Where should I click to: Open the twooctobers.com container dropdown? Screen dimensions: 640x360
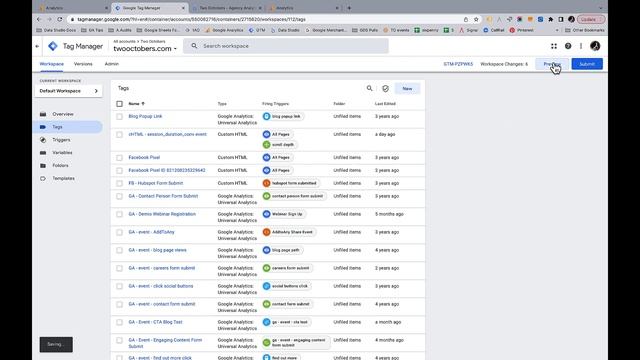145,49
